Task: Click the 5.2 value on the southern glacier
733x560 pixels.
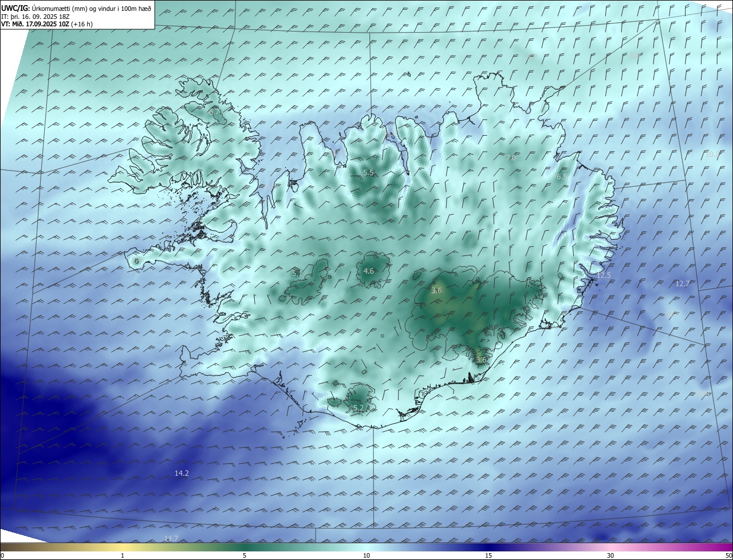Action: 358,408
